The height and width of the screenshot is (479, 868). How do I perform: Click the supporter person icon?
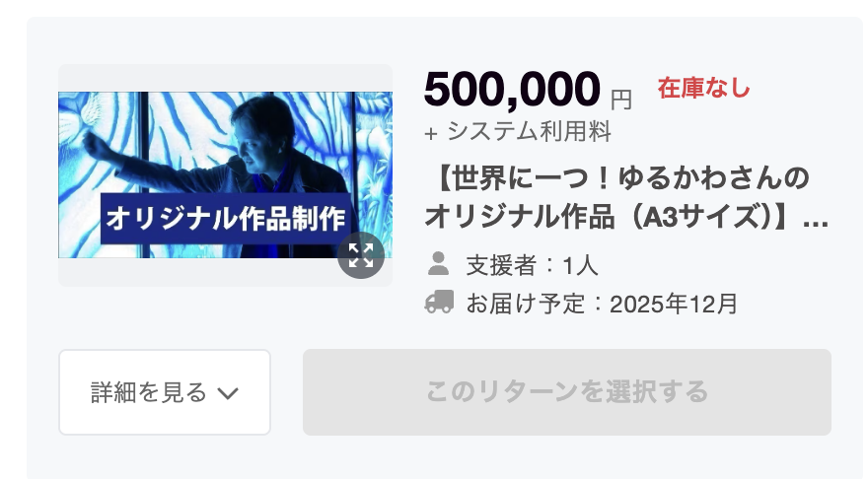(x=438, y=264)
